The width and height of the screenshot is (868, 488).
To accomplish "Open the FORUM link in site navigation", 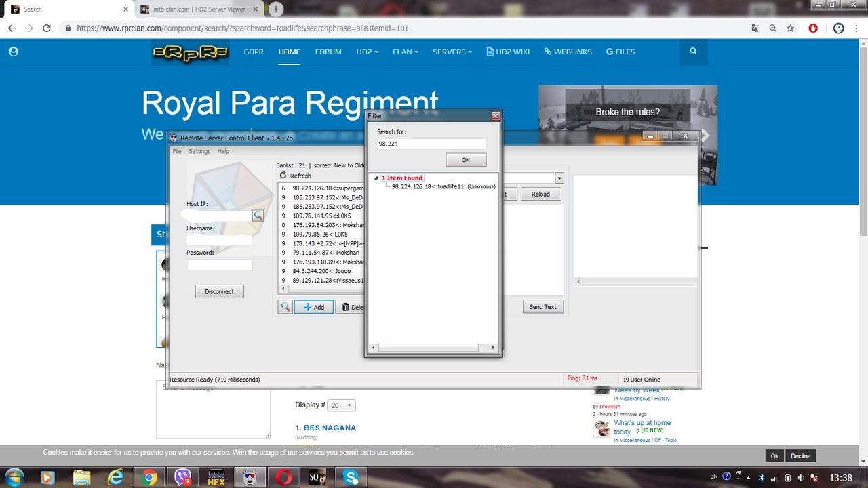I will pos(328,52).
